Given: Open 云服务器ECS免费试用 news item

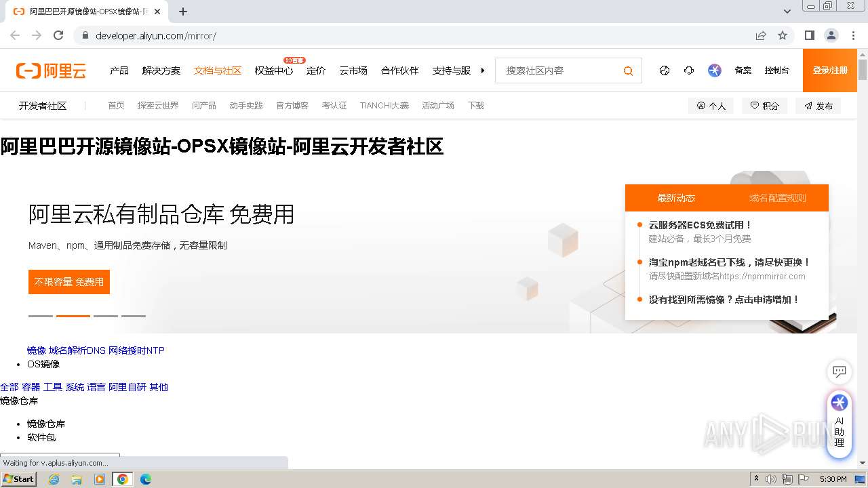Looking at the screenshot, I should (x=701, y=225).
